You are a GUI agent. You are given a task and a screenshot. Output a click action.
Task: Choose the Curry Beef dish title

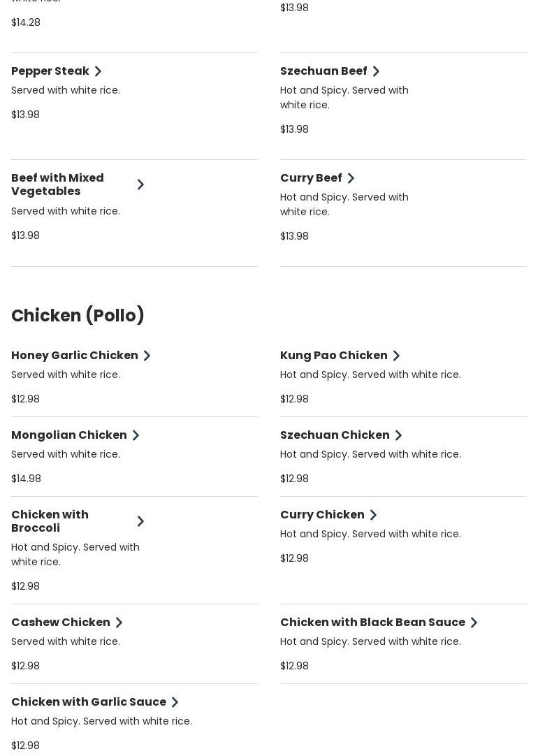coord(311,178)
